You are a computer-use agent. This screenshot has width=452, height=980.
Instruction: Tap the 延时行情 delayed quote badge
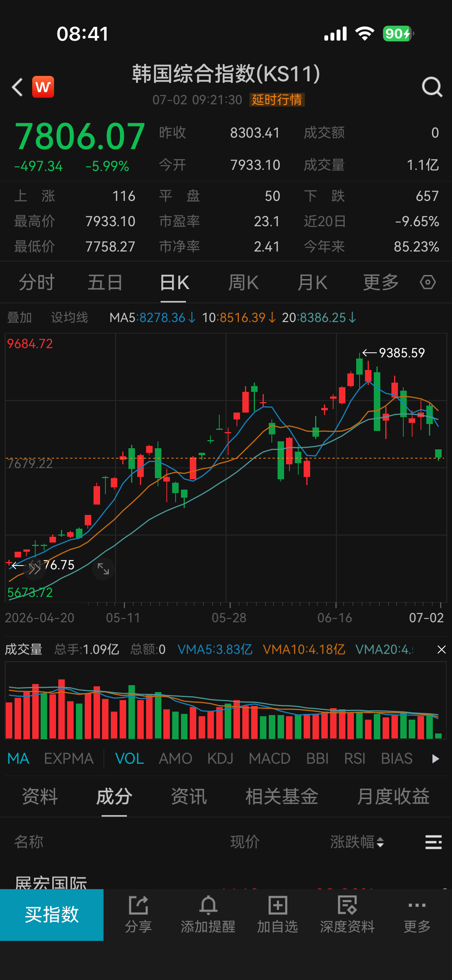277,100
